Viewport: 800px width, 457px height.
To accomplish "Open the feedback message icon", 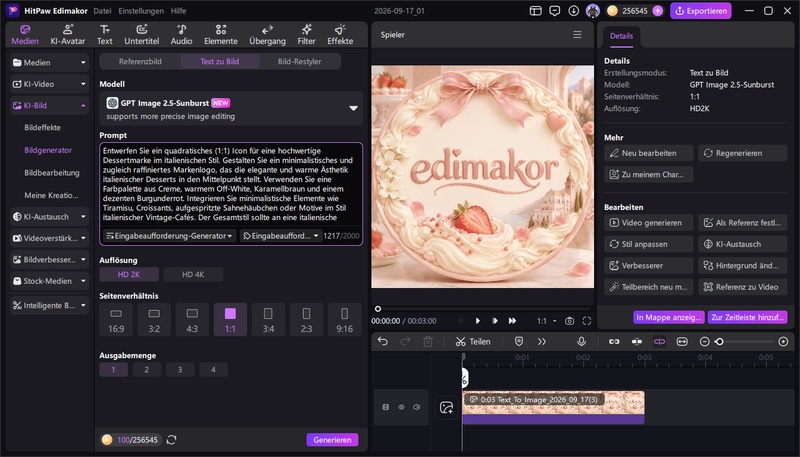I will tap(555, 11).
